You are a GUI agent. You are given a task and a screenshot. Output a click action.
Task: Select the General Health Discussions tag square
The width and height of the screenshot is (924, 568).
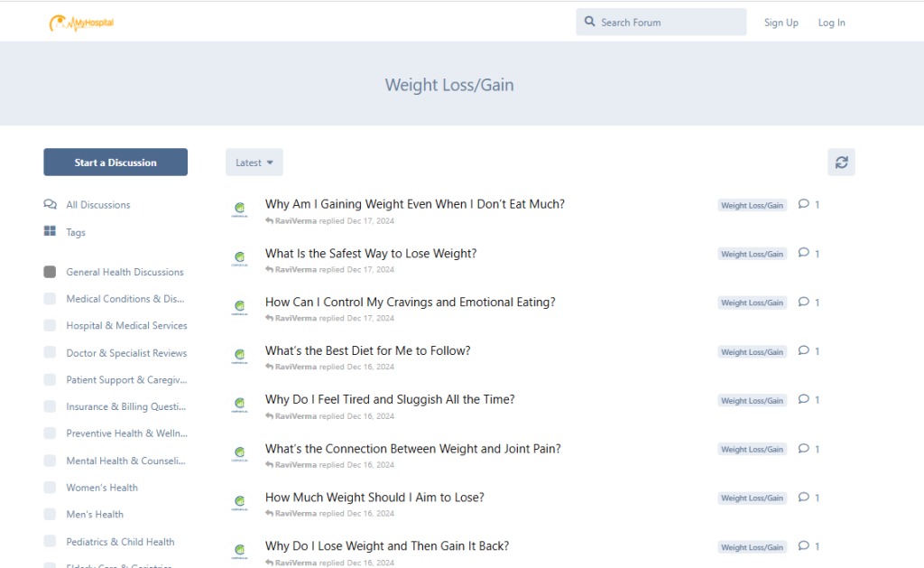pyautogui.click(x=50, y=272)
